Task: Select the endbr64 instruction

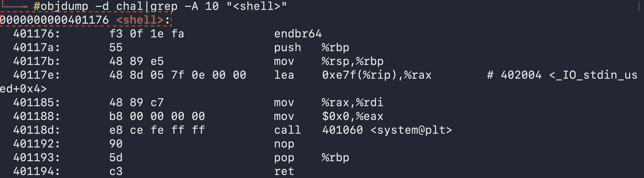Action: [298, 34]
